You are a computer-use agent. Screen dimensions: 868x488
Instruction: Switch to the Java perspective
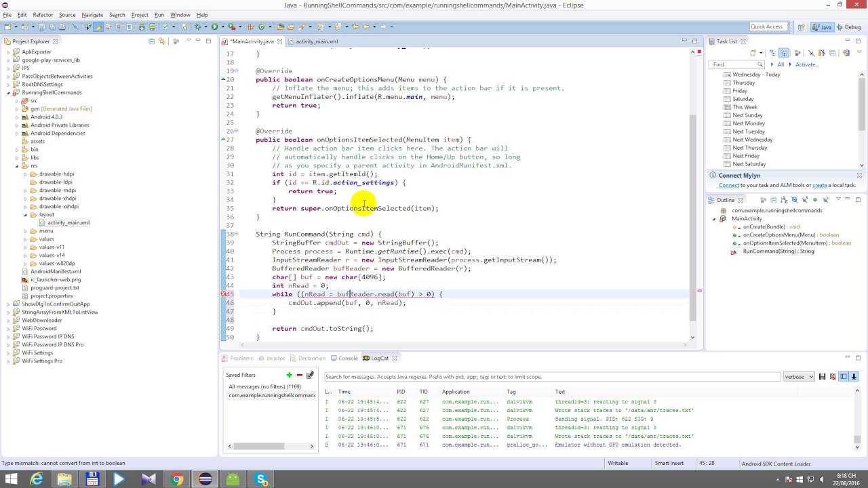click(823, 27)
